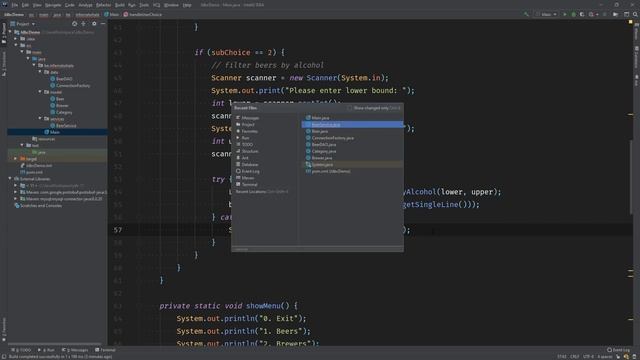Collapse the services package in project tree
640x360 pixels.
(x=40, y=119)
